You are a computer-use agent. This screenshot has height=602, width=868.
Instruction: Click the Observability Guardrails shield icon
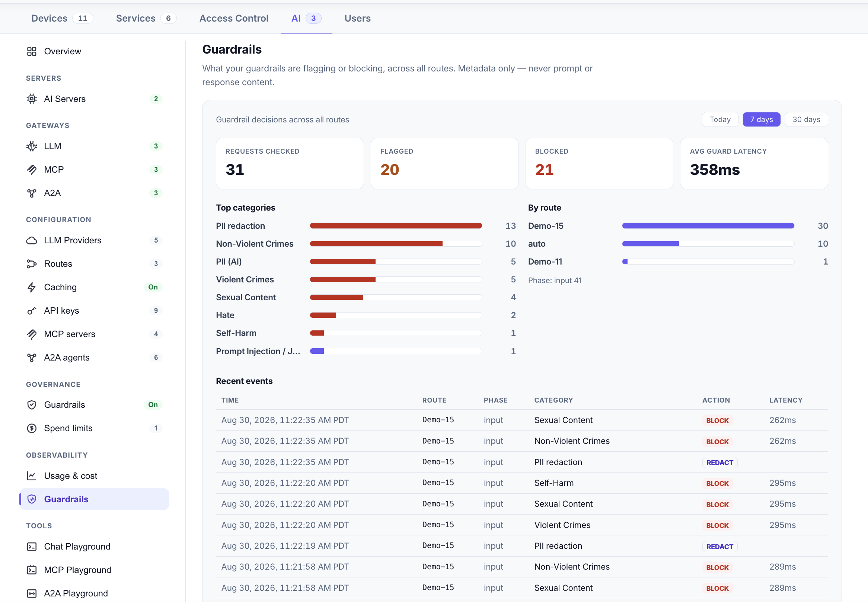point(32,499)
